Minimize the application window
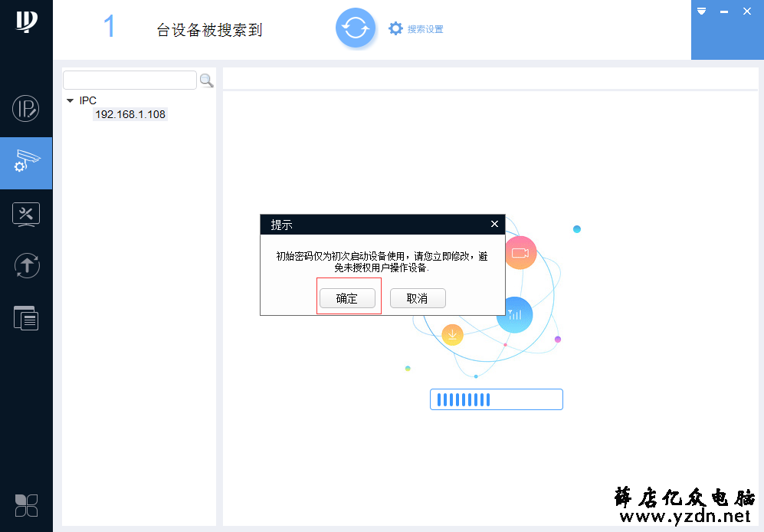The height and width of the screenshot is (532, 764). pyautogui.click(x=724, y=11)
